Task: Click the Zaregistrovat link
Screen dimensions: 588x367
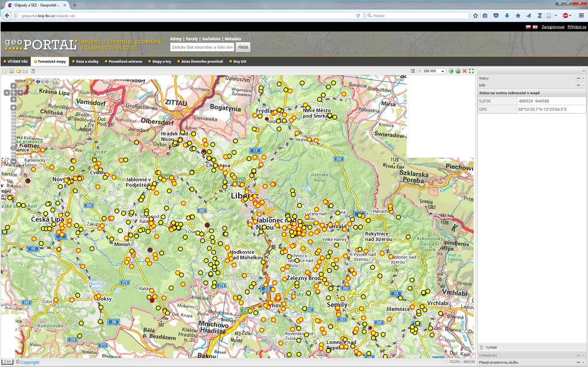Action: [553, 27]
